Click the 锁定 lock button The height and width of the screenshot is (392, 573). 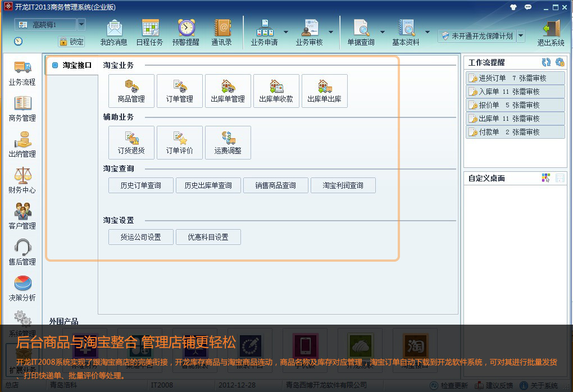coord(72,42)
